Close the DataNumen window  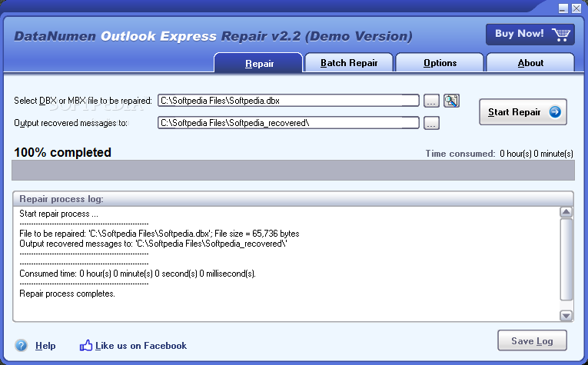pyautogui.click(x=576, y=8)
